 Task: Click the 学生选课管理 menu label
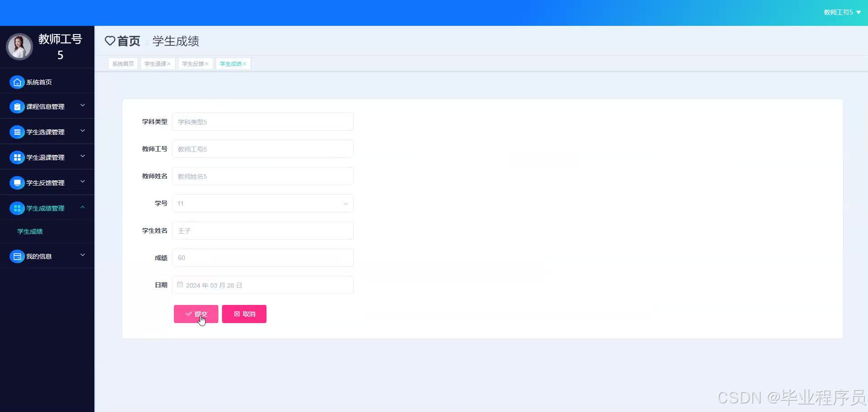45,132
